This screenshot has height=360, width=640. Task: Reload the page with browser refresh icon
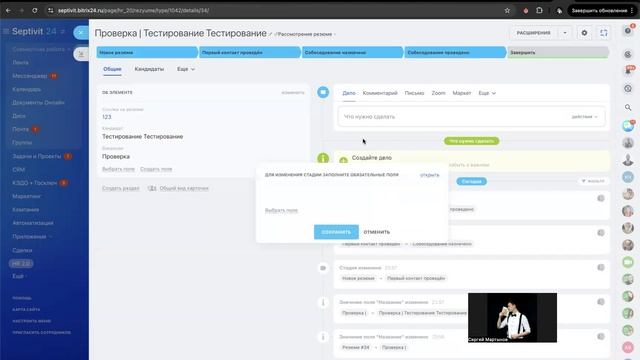pos(35,11)
